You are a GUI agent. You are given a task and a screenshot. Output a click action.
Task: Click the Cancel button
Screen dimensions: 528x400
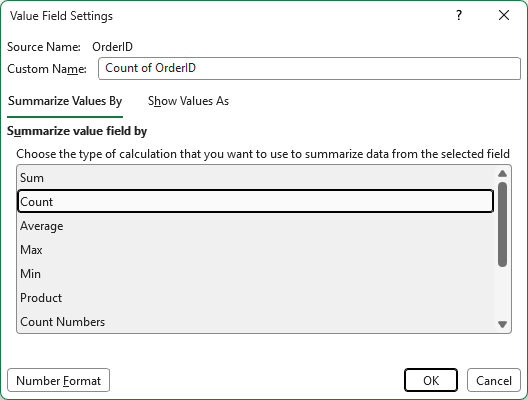[x=494, y=380]
